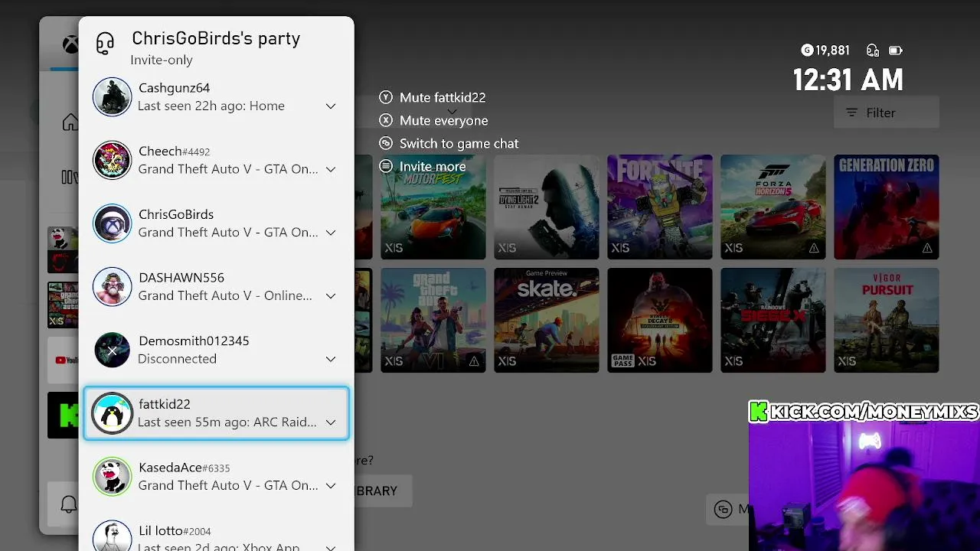This screenshot has width=980, height=551.
Task: Click the Switch to game chat icon
Action: click(x=386, y=143)
